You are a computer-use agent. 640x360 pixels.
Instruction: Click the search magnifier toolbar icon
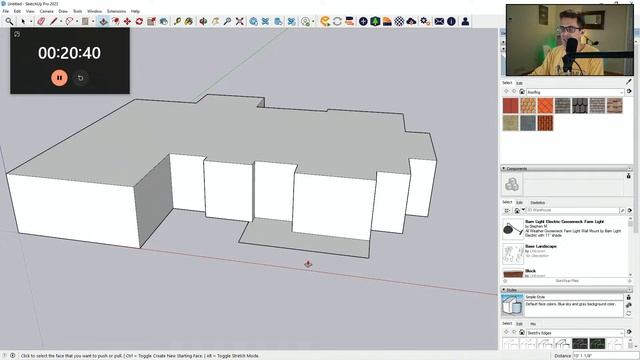coord(9,21)
